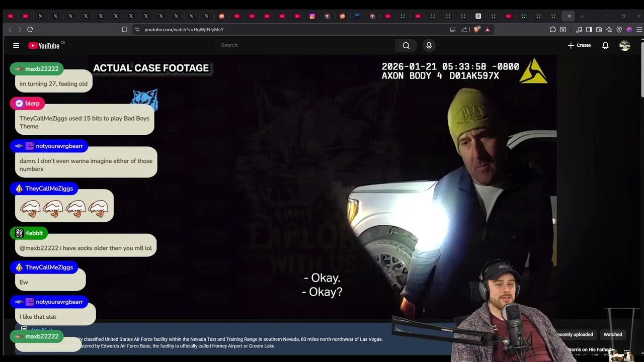This screenshot has width=644, height=362.
Task: Open the browser profile avatar in toolbar
Action: click(629, 30)
